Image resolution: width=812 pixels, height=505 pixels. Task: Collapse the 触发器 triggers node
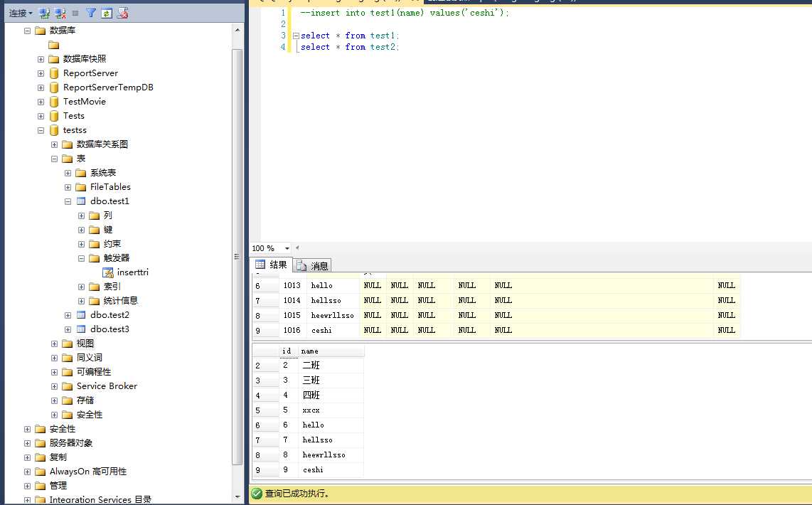click(x=81, y=258)
